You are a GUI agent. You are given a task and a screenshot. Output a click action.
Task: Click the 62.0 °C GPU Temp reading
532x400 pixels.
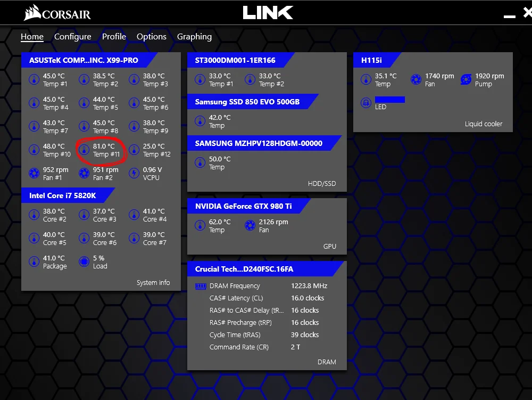click(x=220, y=226)
